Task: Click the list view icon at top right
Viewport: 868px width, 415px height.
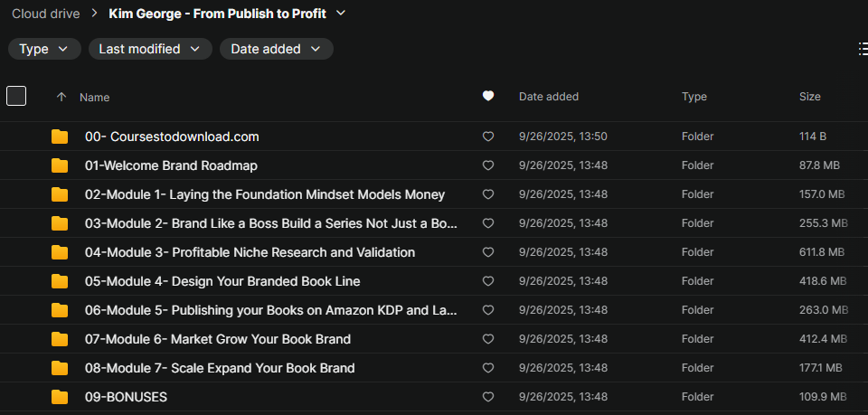Action: (861, 49)
